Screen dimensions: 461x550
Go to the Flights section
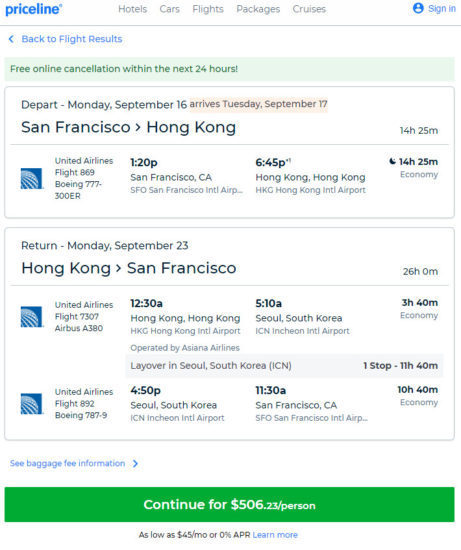pos(208,9)
